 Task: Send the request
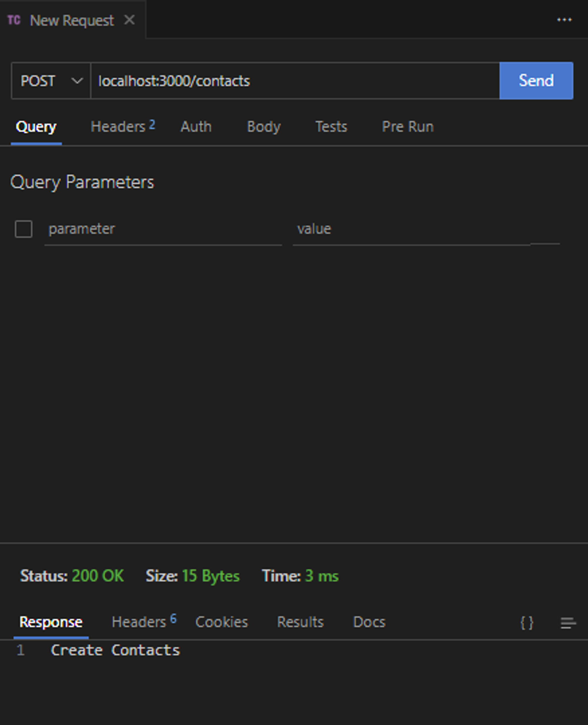click(x=536, y=81)
